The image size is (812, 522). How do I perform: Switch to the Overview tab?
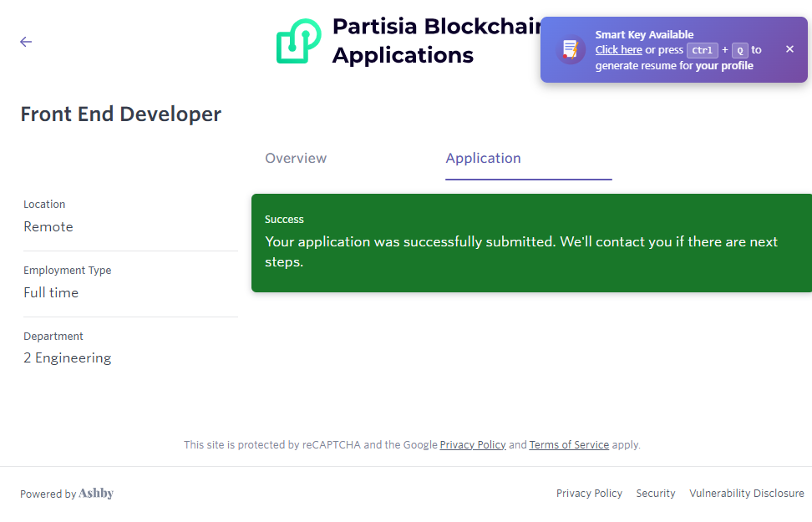pos(296,158)
